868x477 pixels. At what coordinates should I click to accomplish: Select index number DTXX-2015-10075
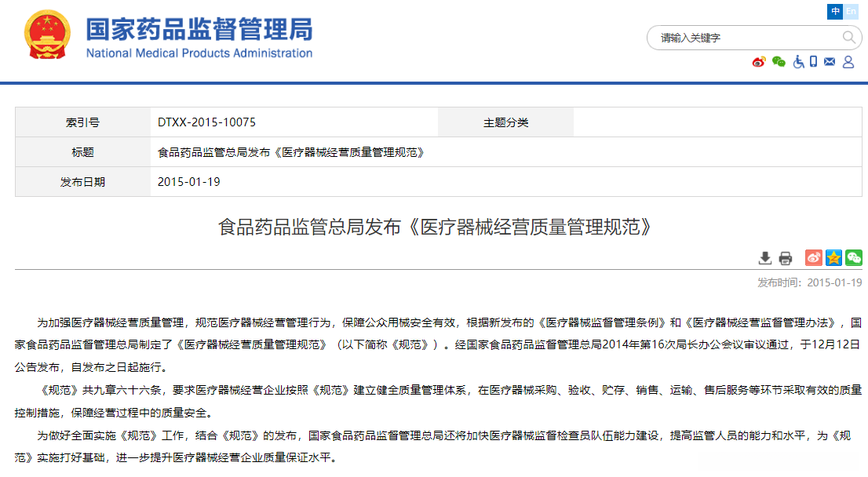point(206,122)
